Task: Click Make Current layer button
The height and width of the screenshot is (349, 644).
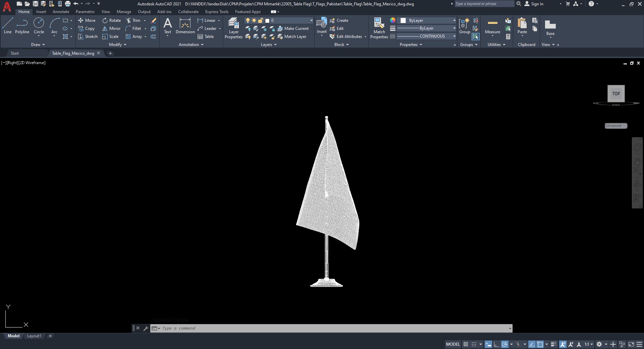Action: pos(293,29)
